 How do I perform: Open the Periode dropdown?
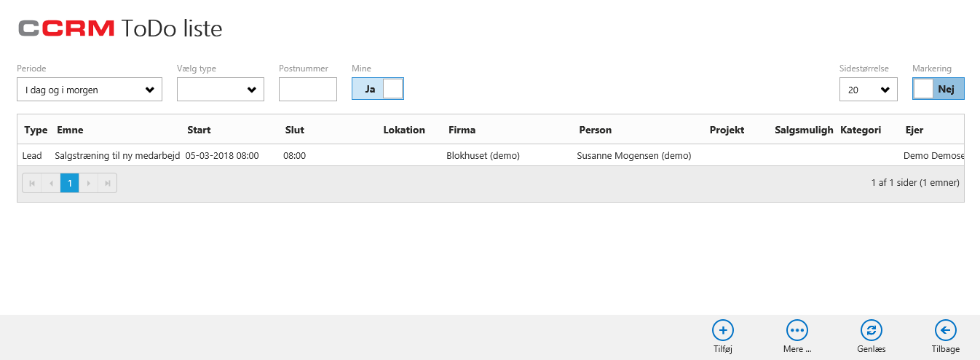[90, 90]
